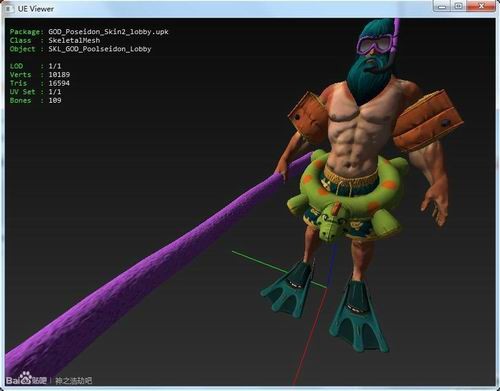Click the orange arm floatie nearer the window's center
The height and width of the screenshot is (391, 500).
[306, 117]
